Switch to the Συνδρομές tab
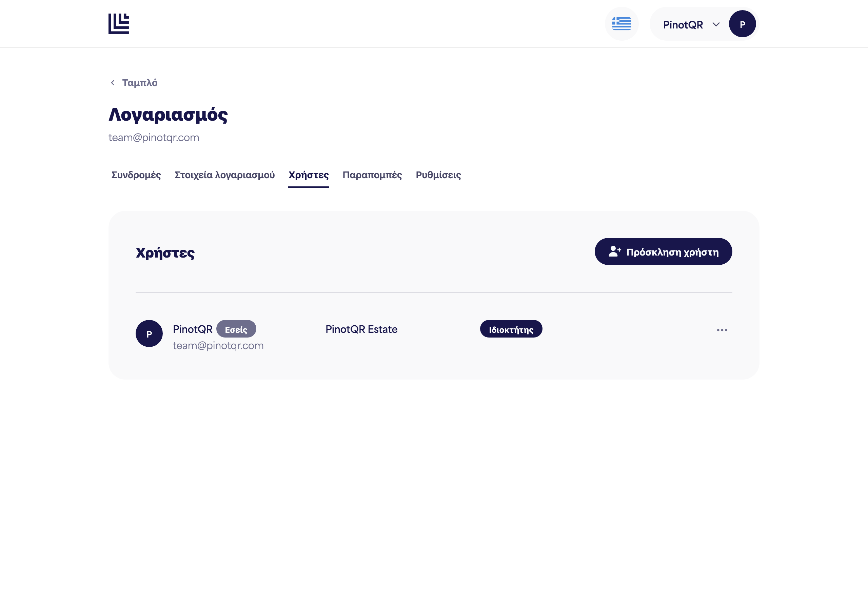The width and height of the screenshot is (868, 610). point(136,175)
